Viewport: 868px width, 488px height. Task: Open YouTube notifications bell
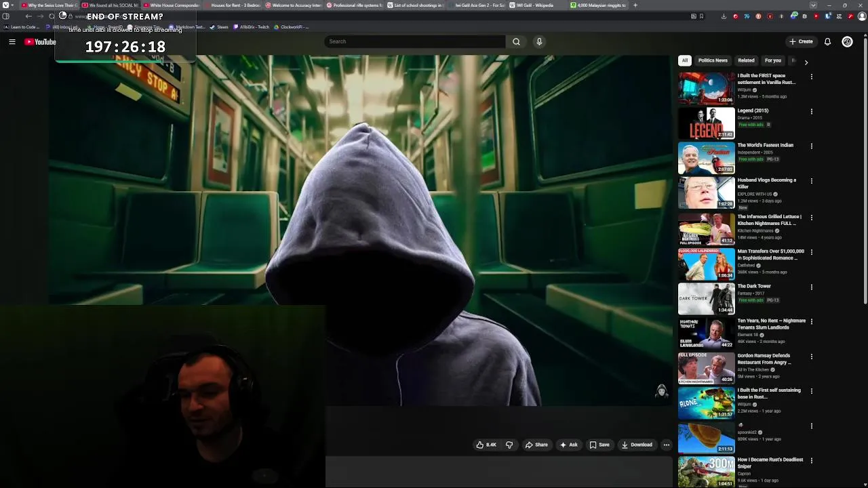827,42
